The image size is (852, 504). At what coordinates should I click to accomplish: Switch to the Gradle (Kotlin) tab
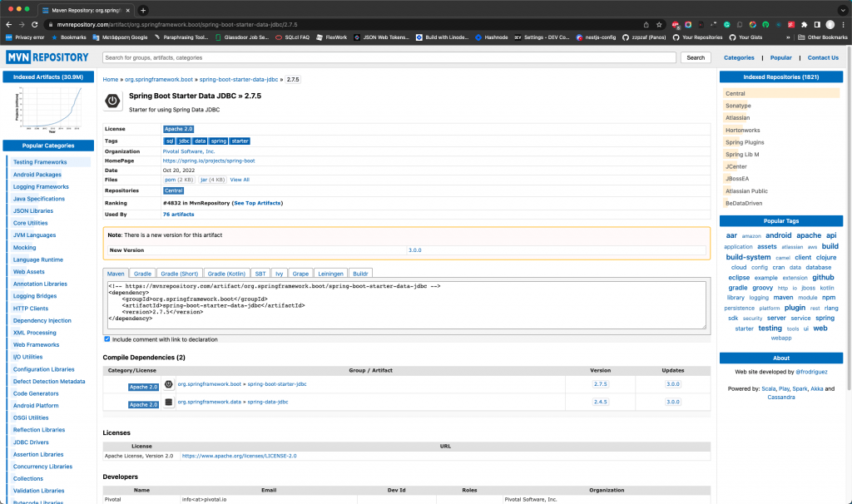[226, 274]
